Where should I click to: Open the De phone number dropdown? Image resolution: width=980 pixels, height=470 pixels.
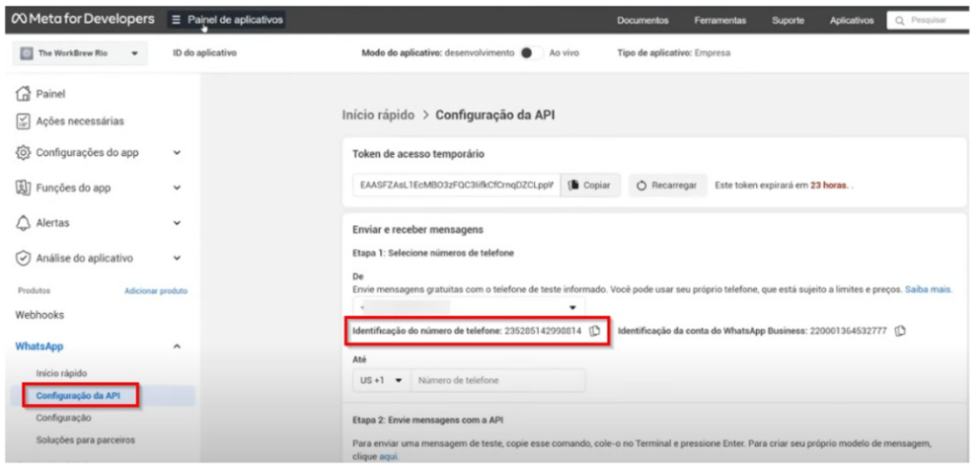(469, 307)
